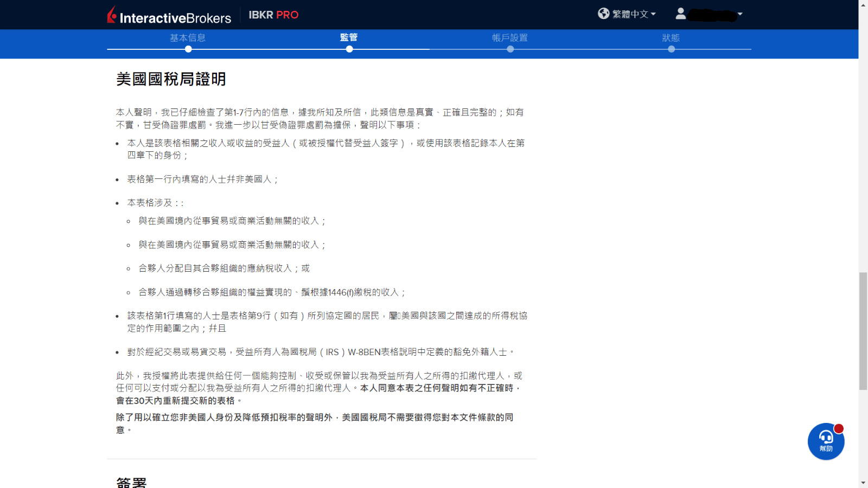Viewport: 868px width, 488px height.
Task: Click the user profile icon
Action: coord(680,13)
